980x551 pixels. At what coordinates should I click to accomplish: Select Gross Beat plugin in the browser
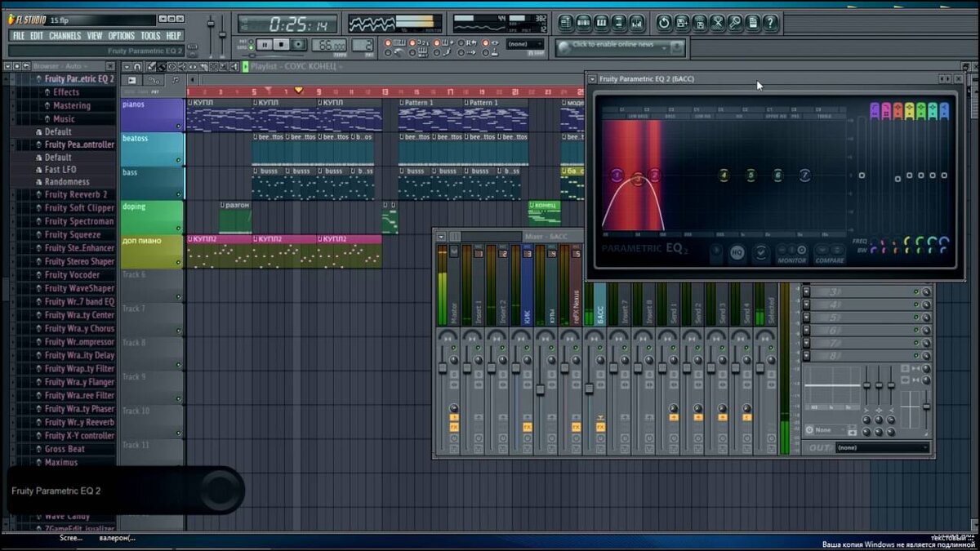pyautogui.click(x=65, y=449)
